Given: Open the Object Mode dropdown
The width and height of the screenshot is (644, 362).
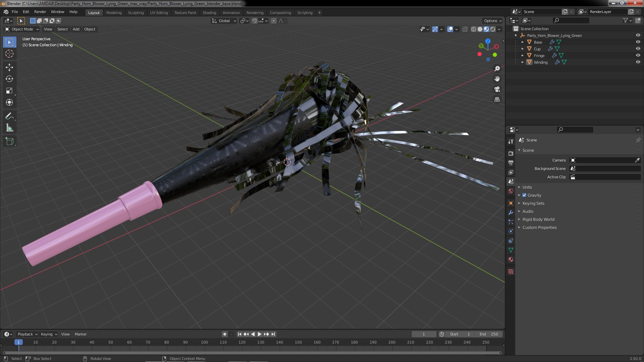Looking at the screenshot, I should pyautogui.click(x=22, y=29).
